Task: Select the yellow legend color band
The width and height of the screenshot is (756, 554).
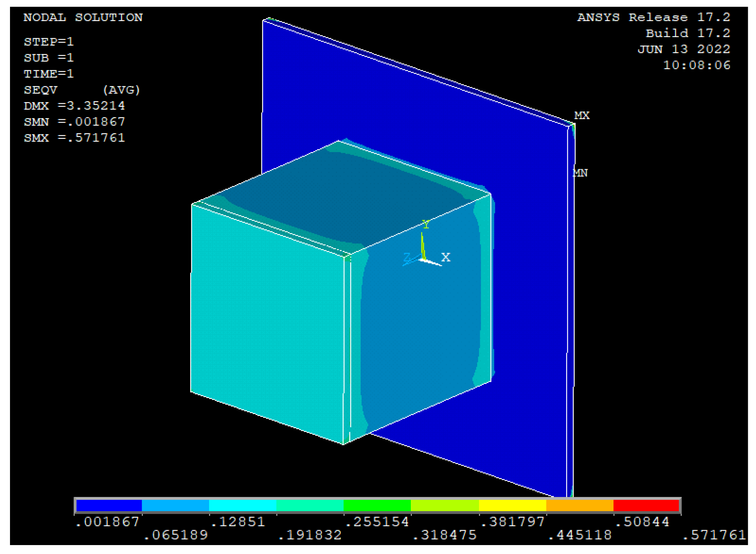Action: point(512,505)
